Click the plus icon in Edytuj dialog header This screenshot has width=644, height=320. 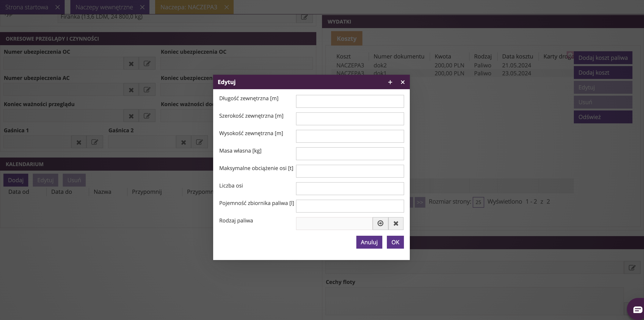coord(390,82)
